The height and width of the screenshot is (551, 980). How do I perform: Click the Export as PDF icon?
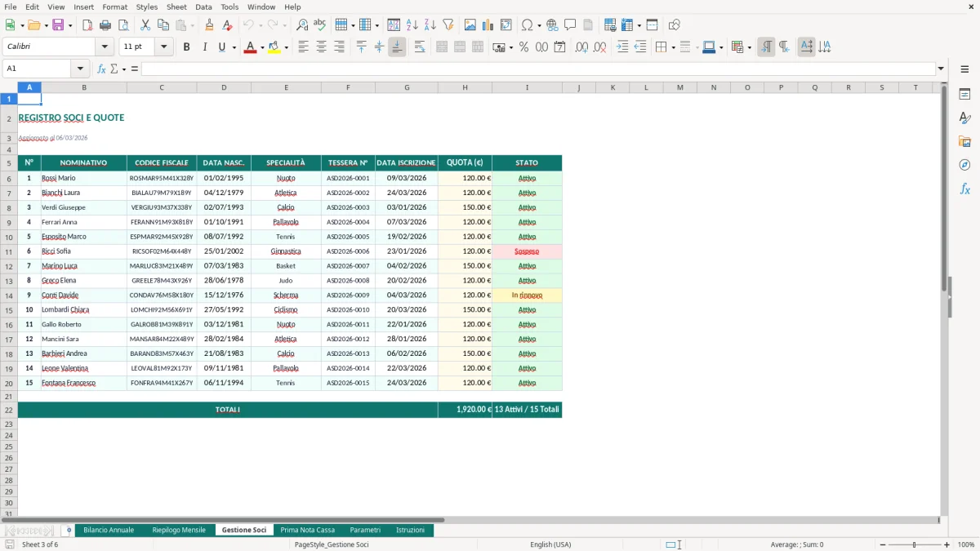(x=87, y=25)
